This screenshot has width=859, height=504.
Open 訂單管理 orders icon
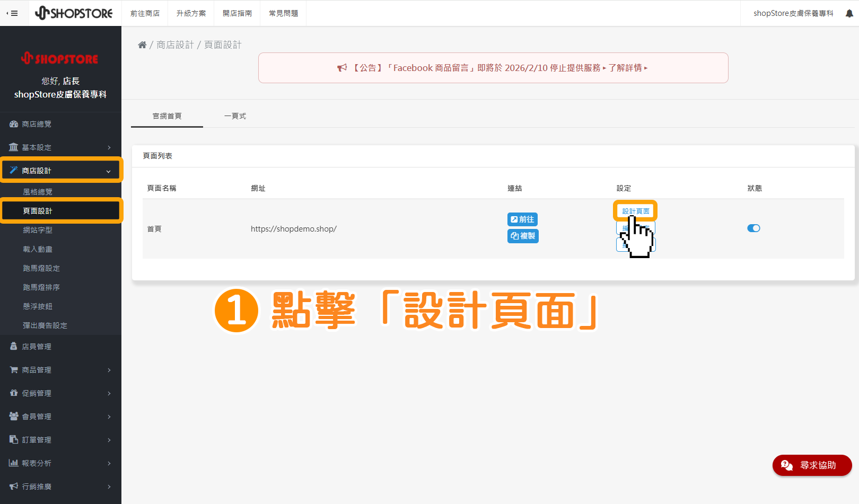13,439
